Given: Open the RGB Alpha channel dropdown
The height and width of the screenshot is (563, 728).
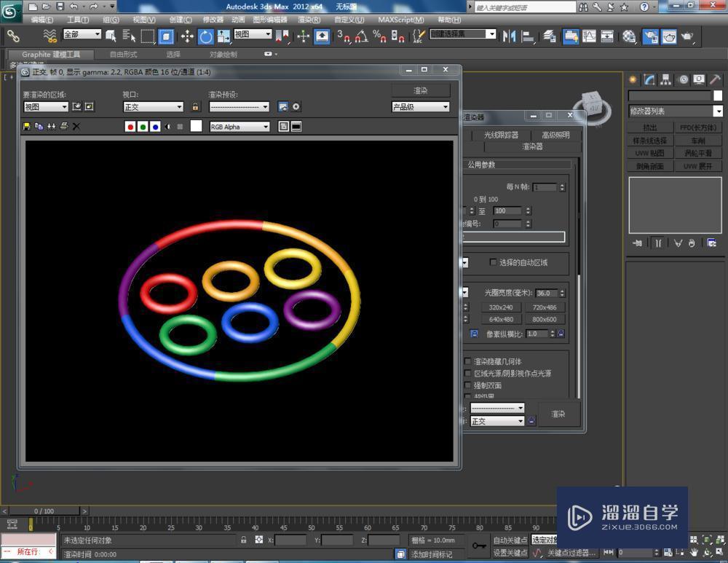Looking at the screenshot, I should [240, 126].
